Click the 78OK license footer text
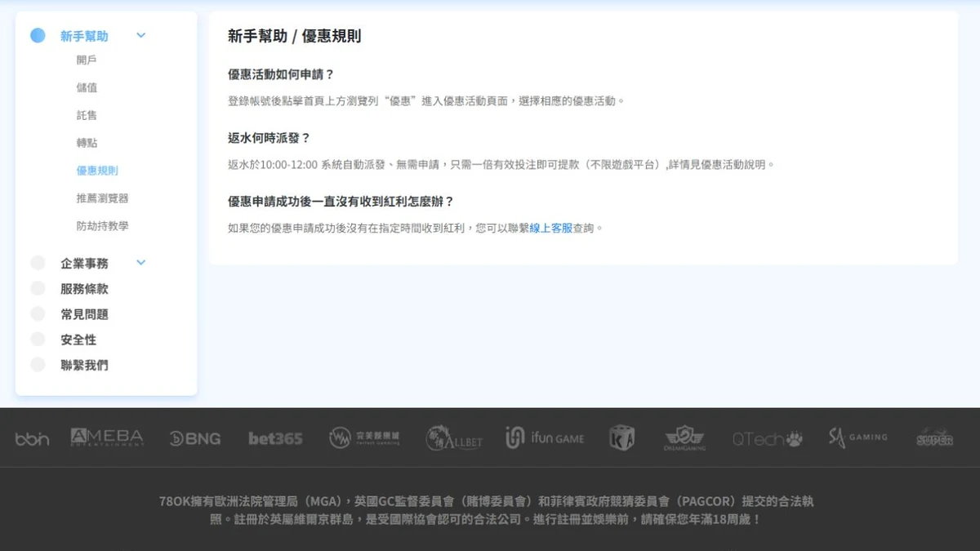 (486, 510)
